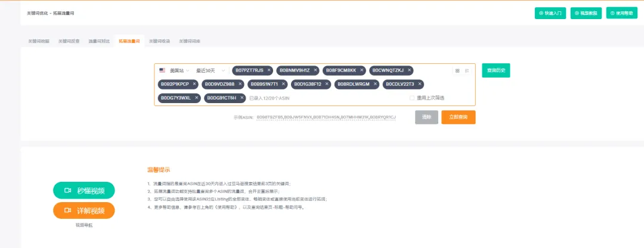Remove ASIN tag B08RDLWRGM with its X
Screen dimensions: 644x248
[376, 84]
